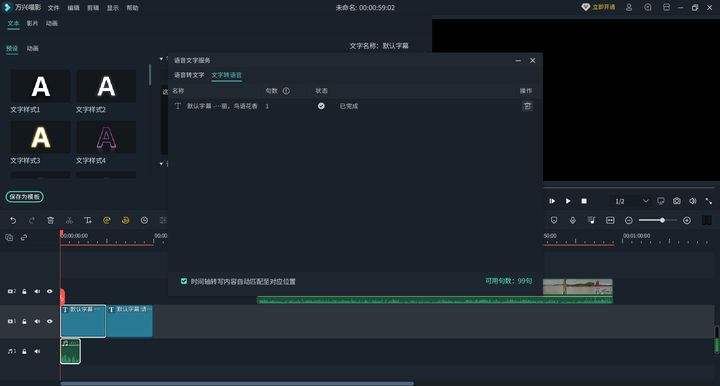The height and width of the screenshot is (386, 720).
Task: Click the T text edit icon in the timeline toolbar
Action: [88, 220]
